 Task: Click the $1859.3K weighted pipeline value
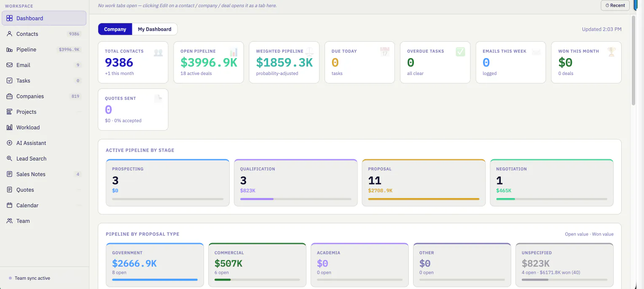click(x=284, y=62)
